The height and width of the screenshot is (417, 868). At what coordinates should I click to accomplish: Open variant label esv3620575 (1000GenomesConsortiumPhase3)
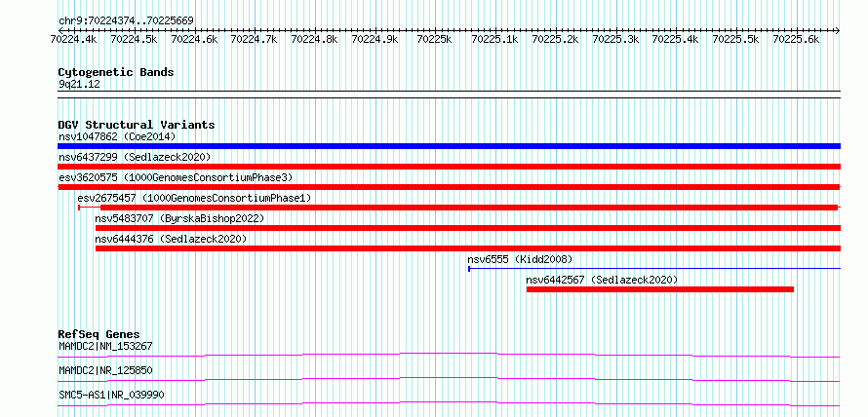pyautogui.click(x=176, y=177)
